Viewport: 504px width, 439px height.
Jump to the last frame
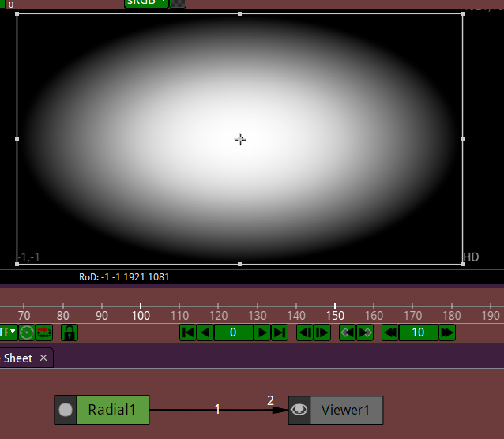pos(280,332)
